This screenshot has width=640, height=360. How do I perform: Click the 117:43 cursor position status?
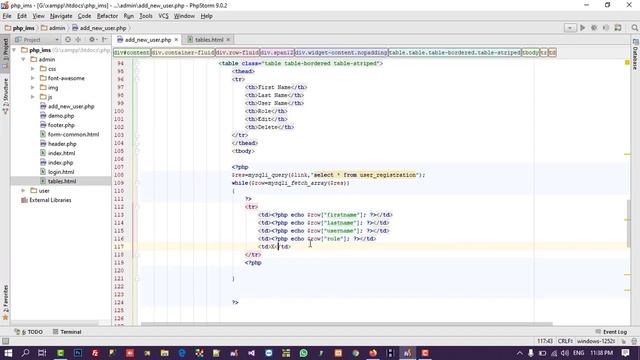click(x=544, y=341)
